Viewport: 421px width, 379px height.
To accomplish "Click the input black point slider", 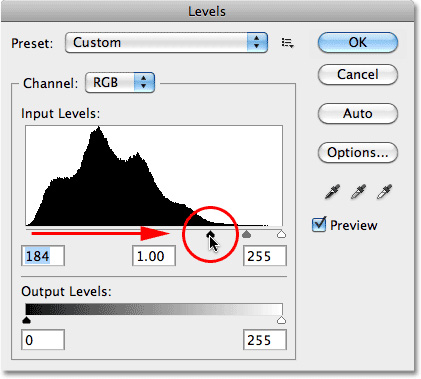I will pos(210,234).
